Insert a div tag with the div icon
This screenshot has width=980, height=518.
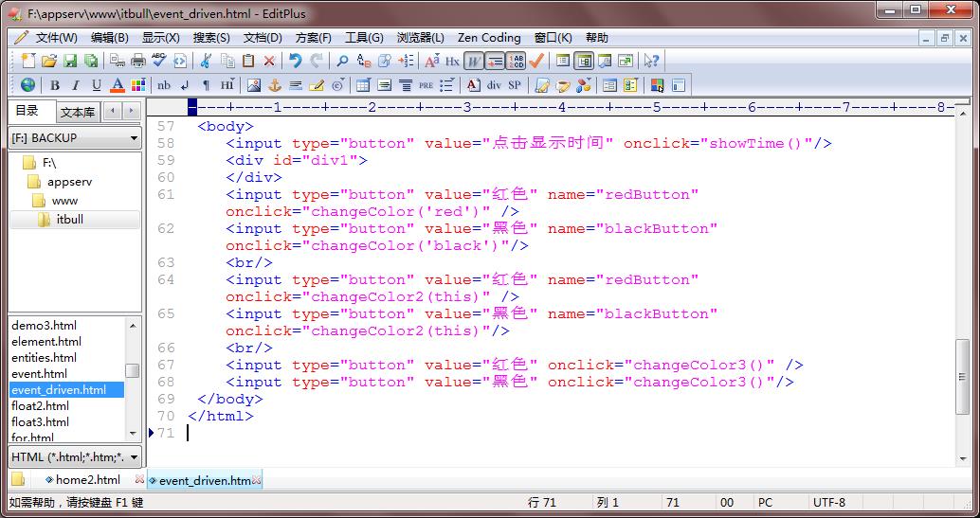coord(495,84)
